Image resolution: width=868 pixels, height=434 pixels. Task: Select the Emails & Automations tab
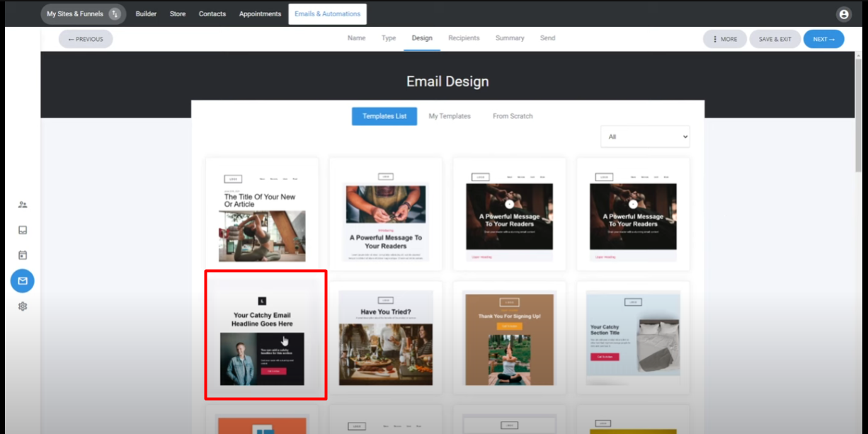[327, 14]
